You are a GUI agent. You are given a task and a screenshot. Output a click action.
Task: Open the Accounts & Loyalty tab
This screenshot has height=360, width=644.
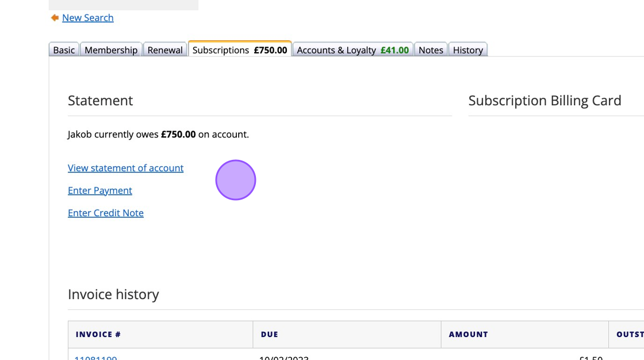click(352, 50)
